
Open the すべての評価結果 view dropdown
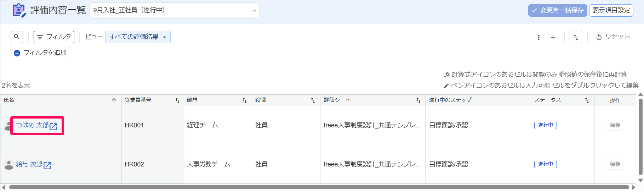click(x=138, y=37)
